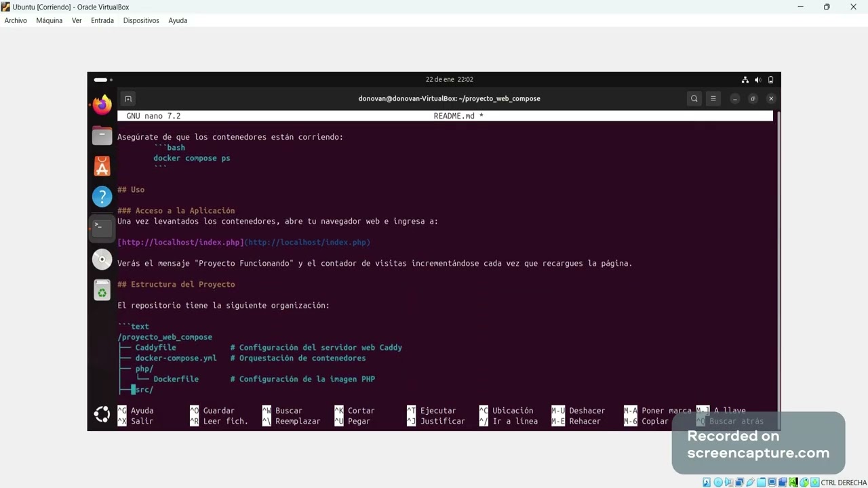Click the volume icon in the Ubuntu top bar
The height and width of the screenshot is (488, 868).
757,80
